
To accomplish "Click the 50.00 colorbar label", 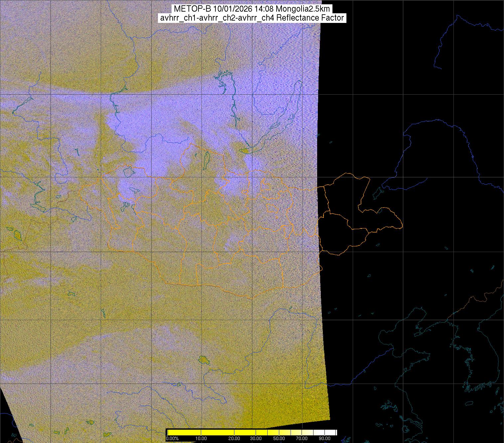I will (279, 438).
